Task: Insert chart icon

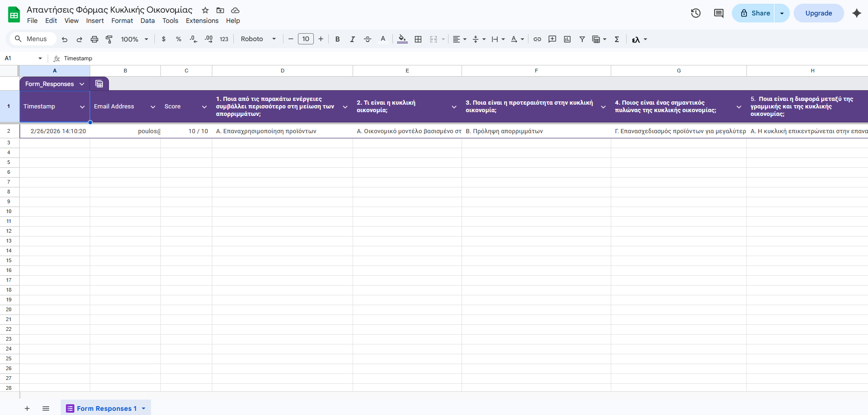Action: 567,39
